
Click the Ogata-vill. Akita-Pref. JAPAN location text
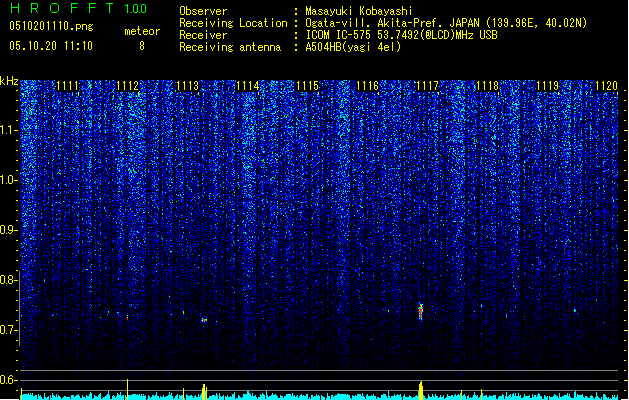point(446,23)
